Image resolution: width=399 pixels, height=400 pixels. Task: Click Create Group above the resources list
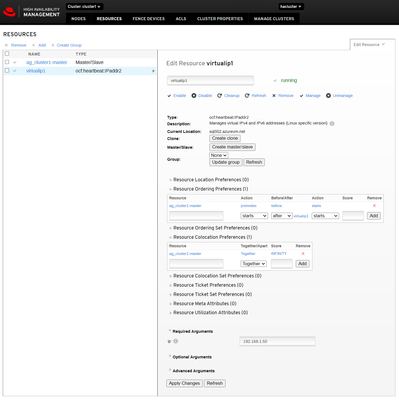pyautogui.click(x=66, y=45)
